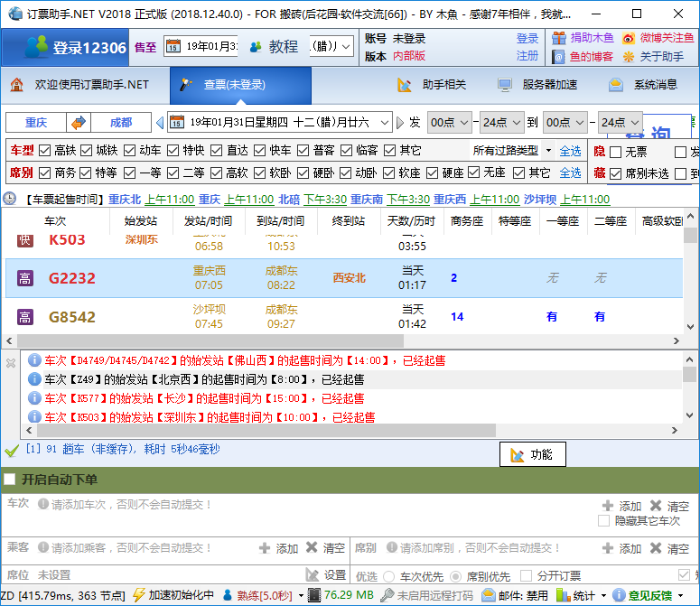Viewport: 700px width, 606px height.
Task: Select 席别优先 radio option
Action: 455,576
